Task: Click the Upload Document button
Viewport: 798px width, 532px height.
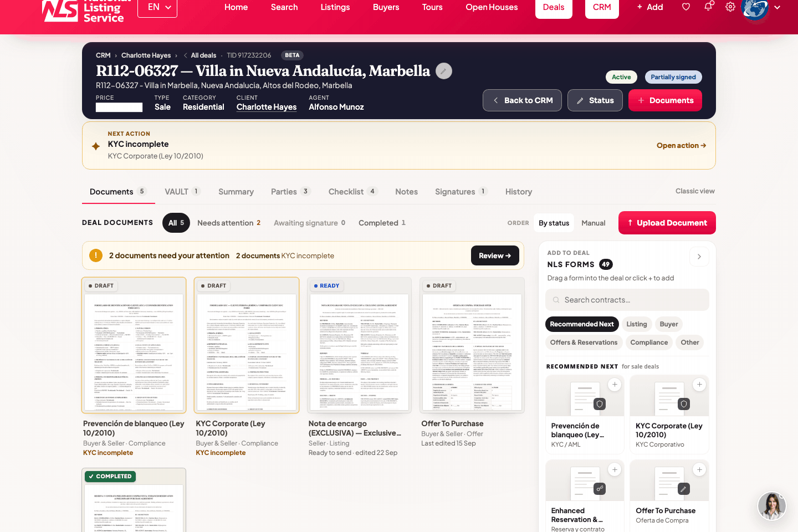Action: [x=667, y=223]
